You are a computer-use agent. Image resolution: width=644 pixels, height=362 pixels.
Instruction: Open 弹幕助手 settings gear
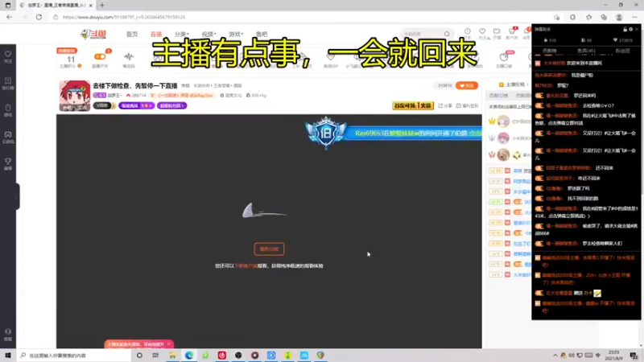click(631, 30)
